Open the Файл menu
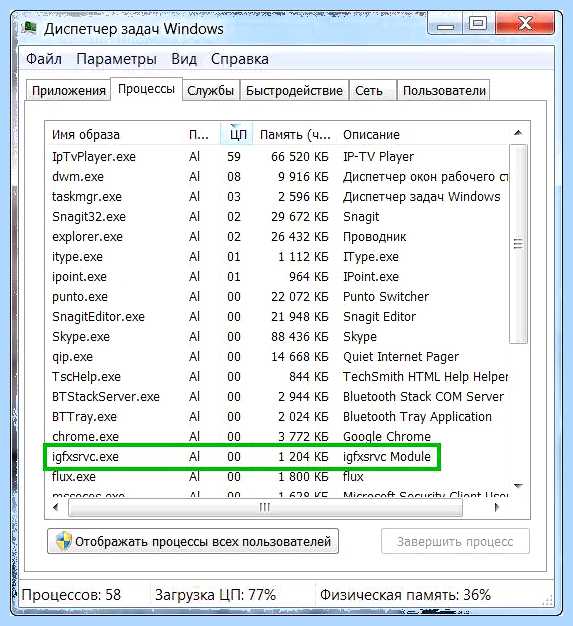 44,59
